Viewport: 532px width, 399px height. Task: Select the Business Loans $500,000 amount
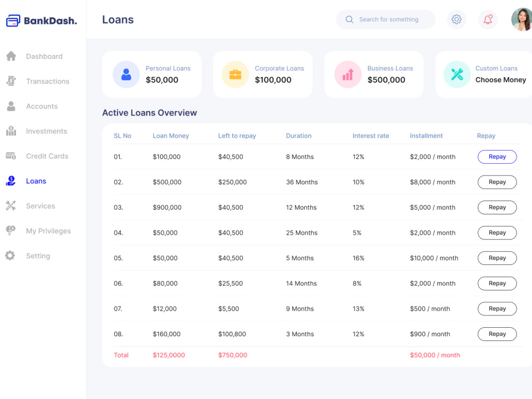[386, 80]
